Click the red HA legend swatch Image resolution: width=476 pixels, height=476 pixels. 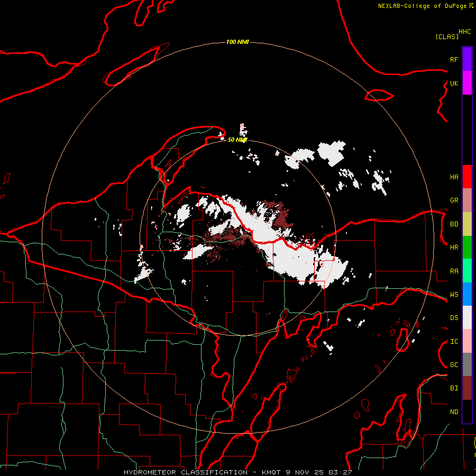(x=467, y=177)
